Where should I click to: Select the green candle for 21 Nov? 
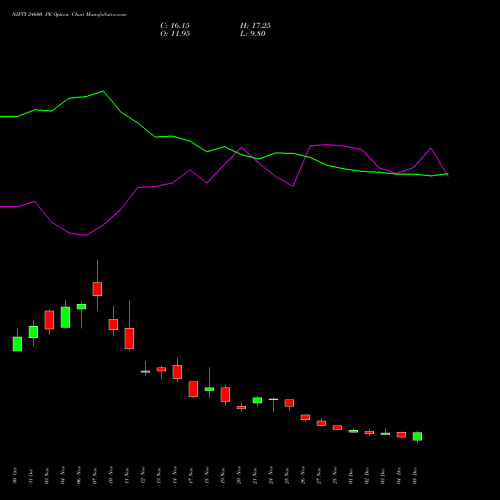[257, 400]
